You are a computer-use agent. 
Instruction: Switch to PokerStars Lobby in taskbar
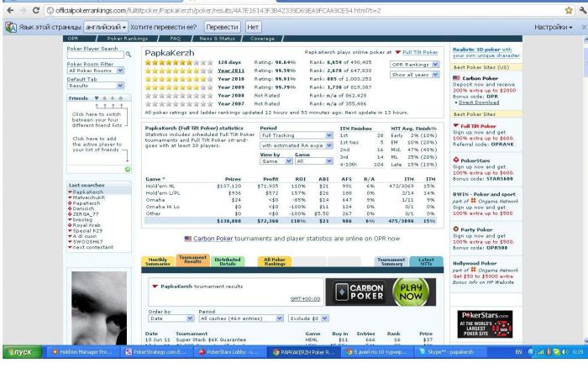coord(231,352)
